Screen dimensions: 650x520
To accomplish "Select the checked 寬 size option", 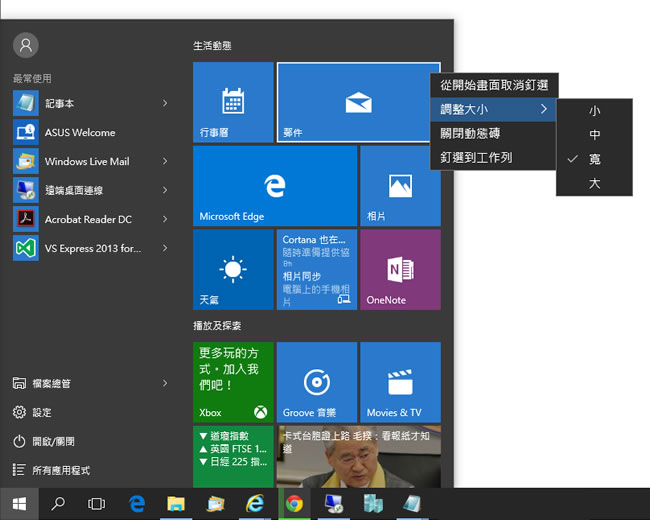I will [x=594, y=159].
